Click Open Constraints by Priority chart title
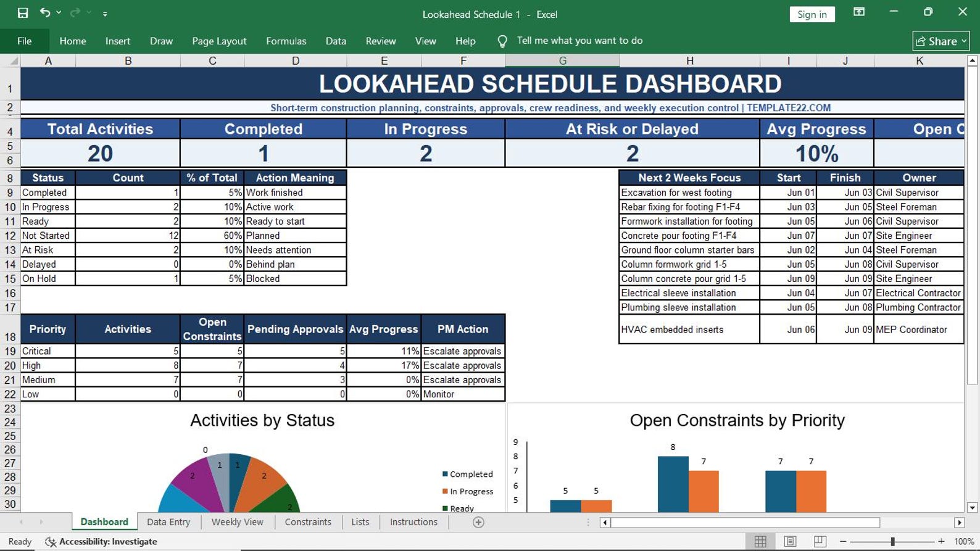980x551 pixels. [737, 420]
